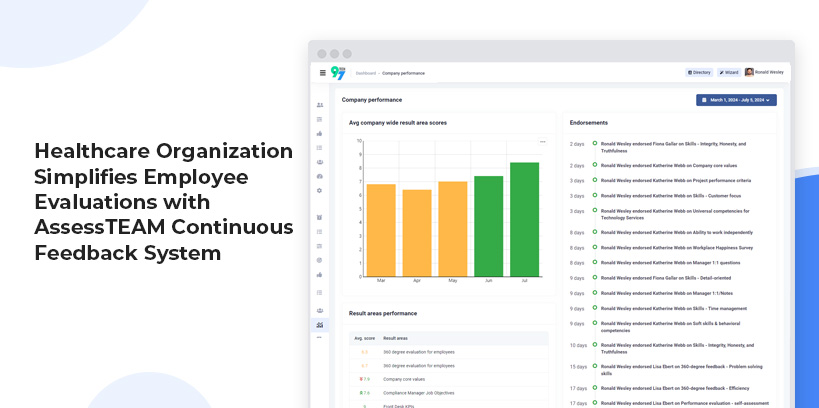Open endorsement of Fiona Gellar on Skills - Integrity, Honesty

pyautogui.click(x=673, y=147)
